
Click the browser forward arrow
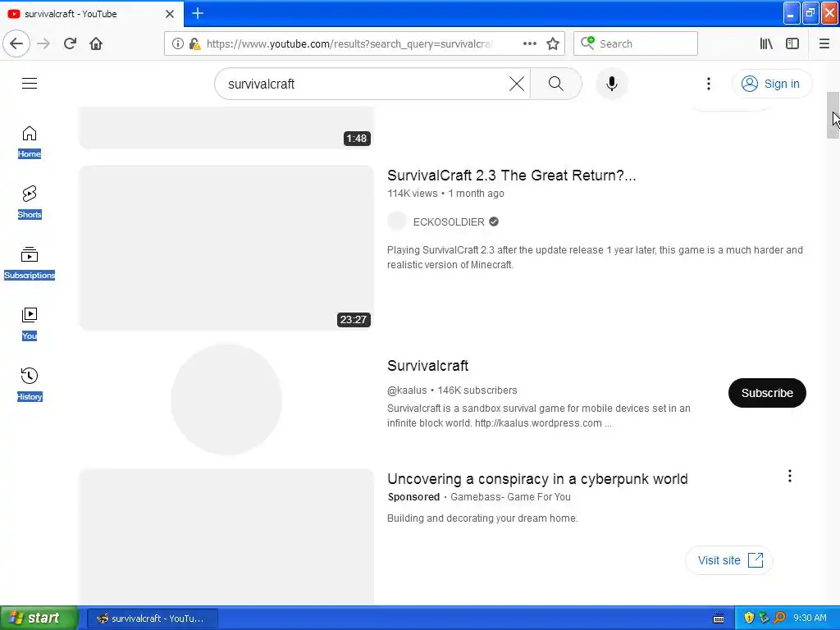tap(43, 43)
